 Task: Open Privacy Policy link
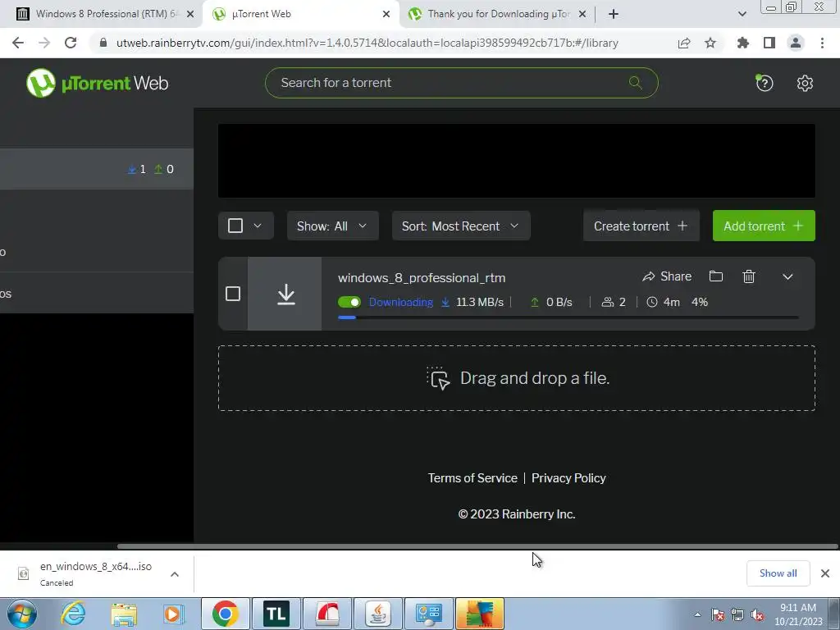tap(568, 478)
